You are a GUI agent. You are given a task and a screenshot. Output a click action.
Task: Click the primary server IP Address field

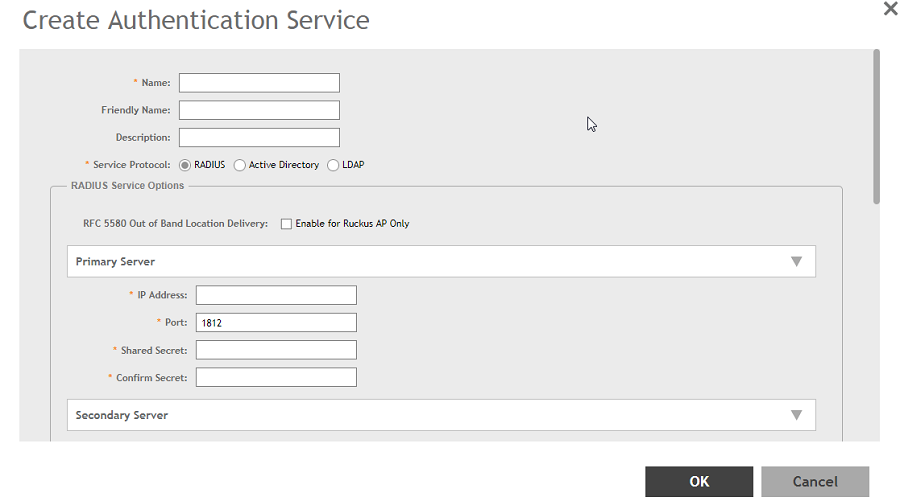click(x=276, y=295)
